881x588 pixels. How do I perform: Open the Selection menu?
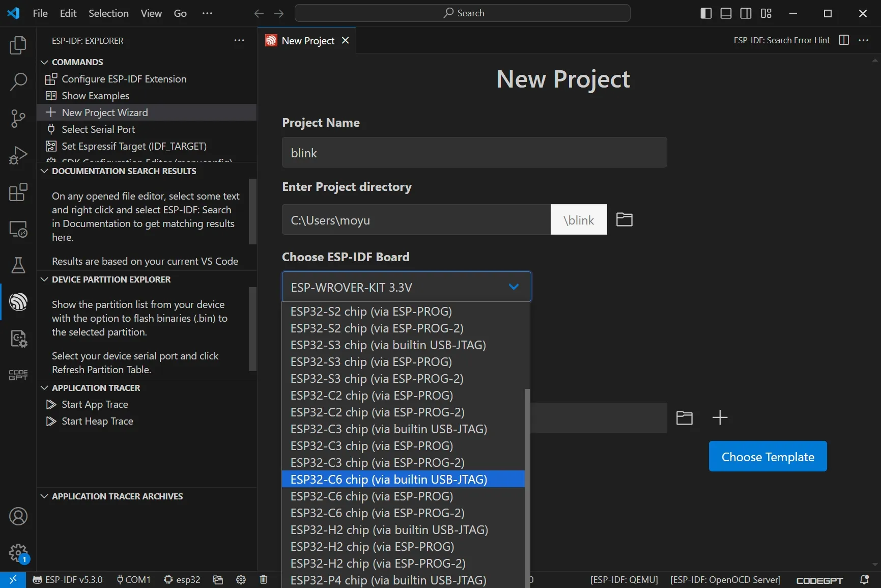click(108, 13)
